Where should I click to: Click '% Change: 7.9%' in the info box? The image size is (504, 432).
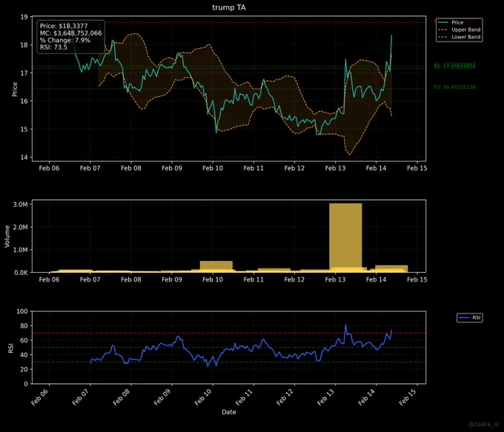65,40
